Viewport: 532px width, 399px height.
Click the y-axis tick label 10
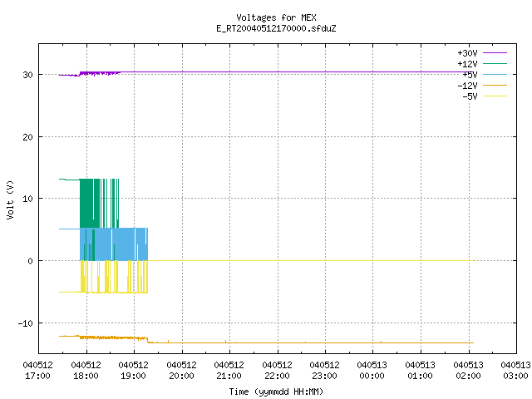tap(27, 199)
